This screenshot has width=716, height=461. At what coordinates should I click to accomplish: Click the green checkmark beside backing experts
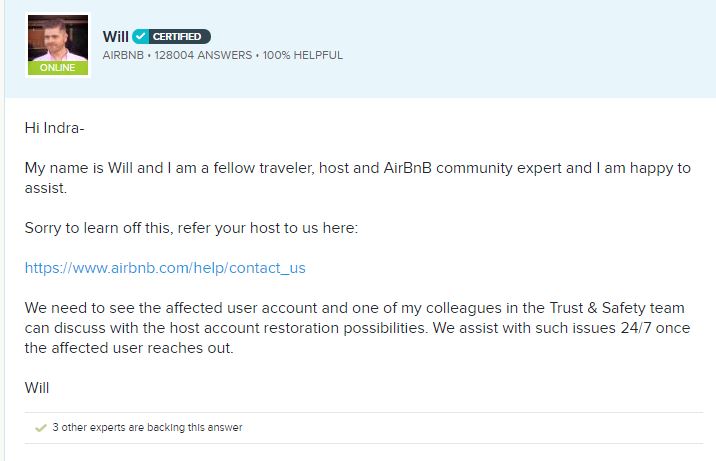pyautogui.click(x=40, y=428)
